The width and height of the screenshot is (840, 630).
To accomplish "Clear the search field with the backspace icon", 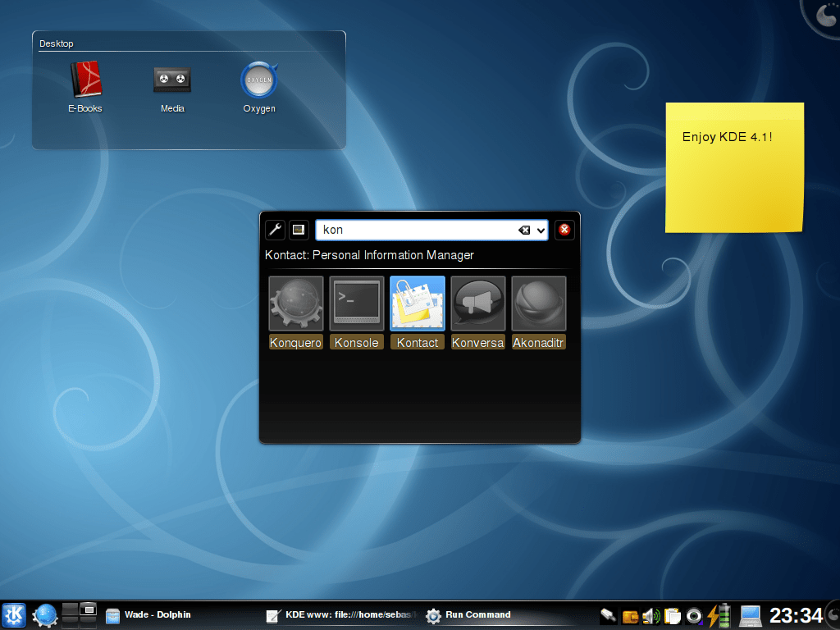I will (525, 230).
